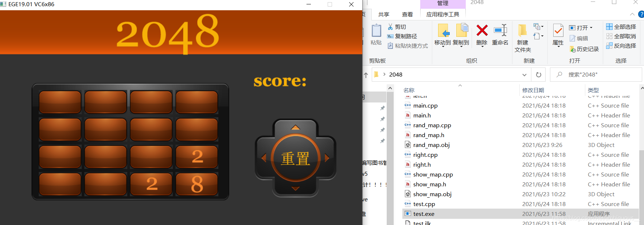Click the left arrow on the game d-pad

(x=264, y=158)
